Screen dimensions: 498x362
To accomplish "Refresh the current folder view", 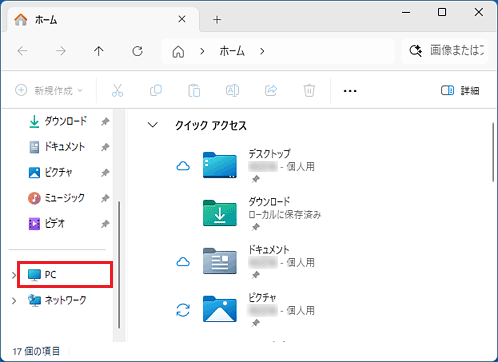I will click(137, 51).
